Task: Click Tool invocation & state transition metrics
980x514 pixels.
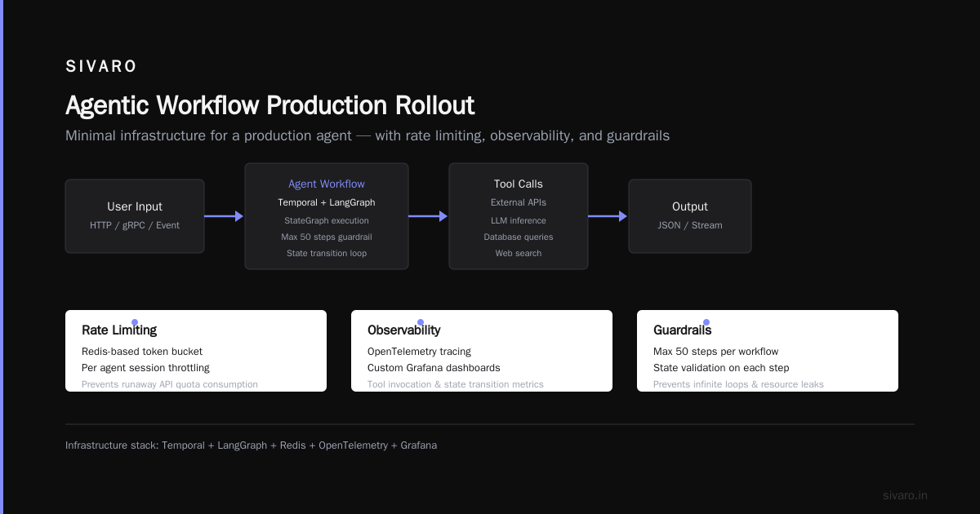Action: (456, 384)
